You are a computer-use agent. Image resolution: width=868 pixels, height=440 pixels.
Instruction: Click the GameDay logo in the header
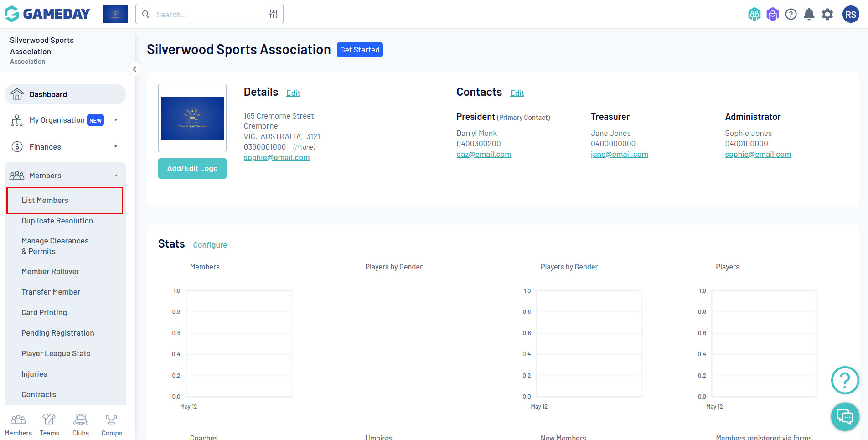tap(47, 14)
